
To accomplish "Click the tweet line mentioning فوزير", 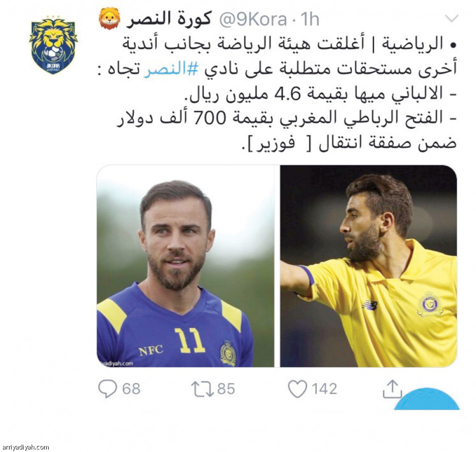I will [349, 143].
